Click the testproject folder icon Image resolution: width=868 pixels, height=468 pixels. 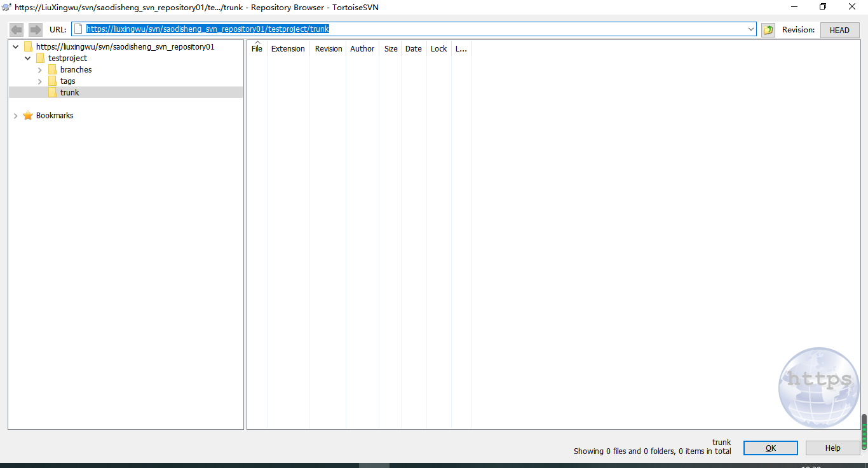coord(40,59)
